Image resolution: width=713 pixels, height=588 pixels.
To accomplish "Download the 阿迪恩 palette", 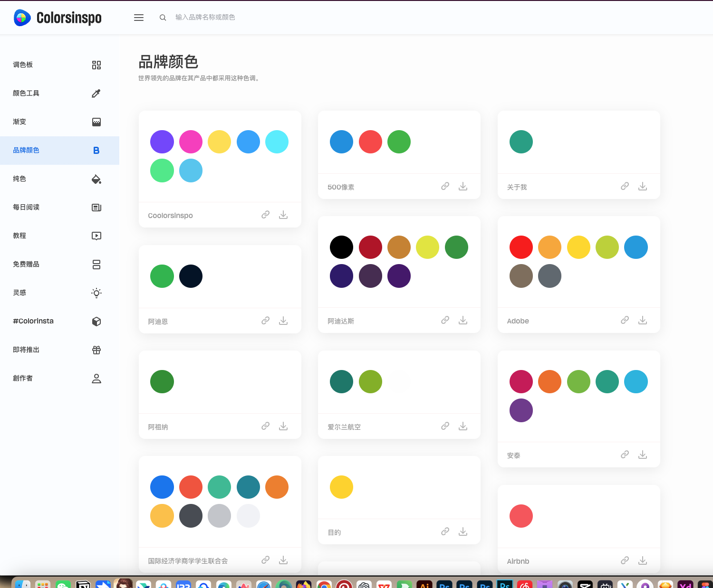I will click(283, 321).
